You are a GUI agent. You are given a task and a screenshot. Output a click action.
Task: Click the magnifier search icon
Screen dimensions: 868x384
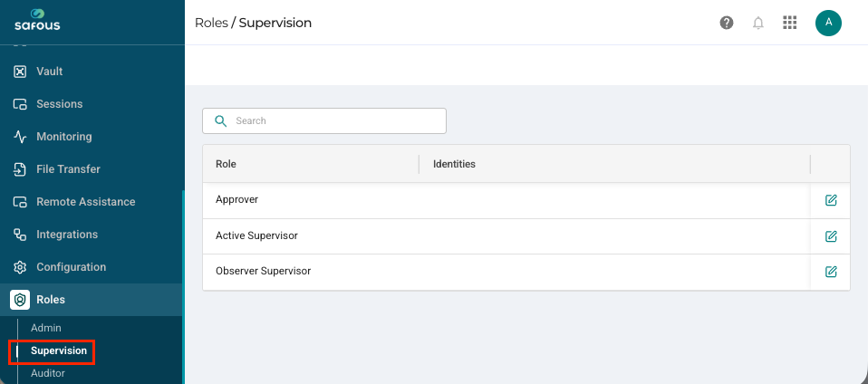click(220, 120)
